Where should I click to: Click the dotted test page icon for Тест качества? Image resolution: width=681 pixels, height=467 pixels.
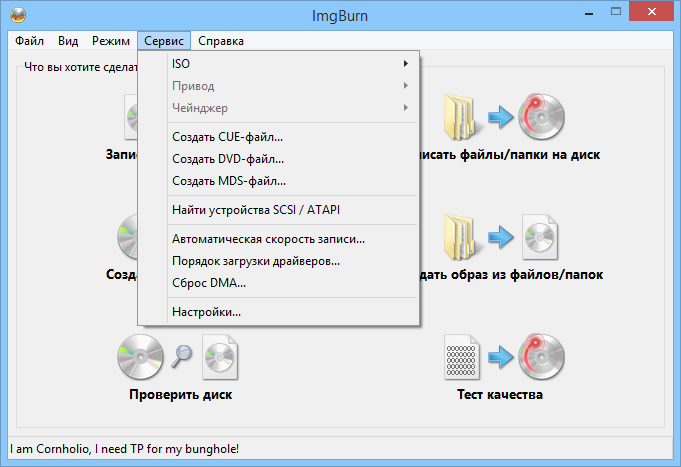click(x=462, y=357)
